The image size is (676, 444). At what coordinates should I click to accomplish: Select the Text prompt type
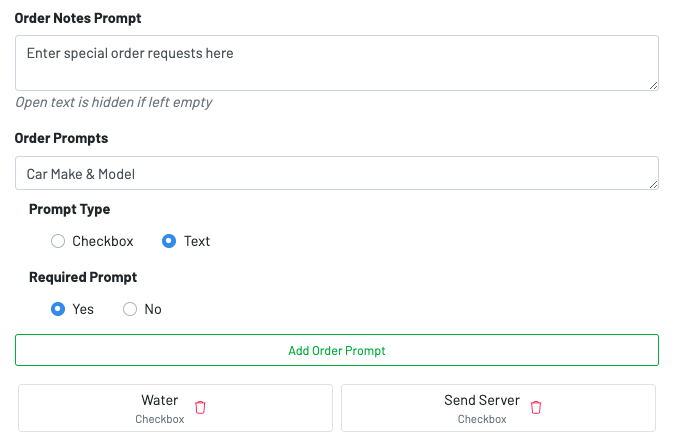coord(169,241)
